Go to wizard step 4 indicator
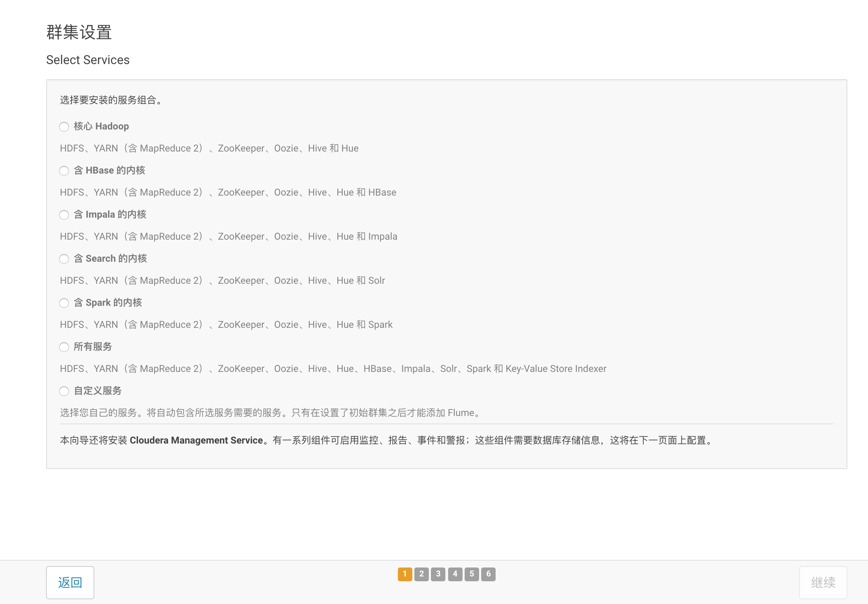 click(455, 574)
